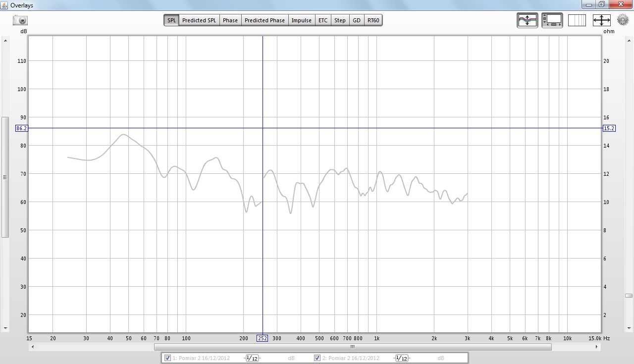Switch to Predicted SPL tab
634x364 pixels.
tap(199, 20)
